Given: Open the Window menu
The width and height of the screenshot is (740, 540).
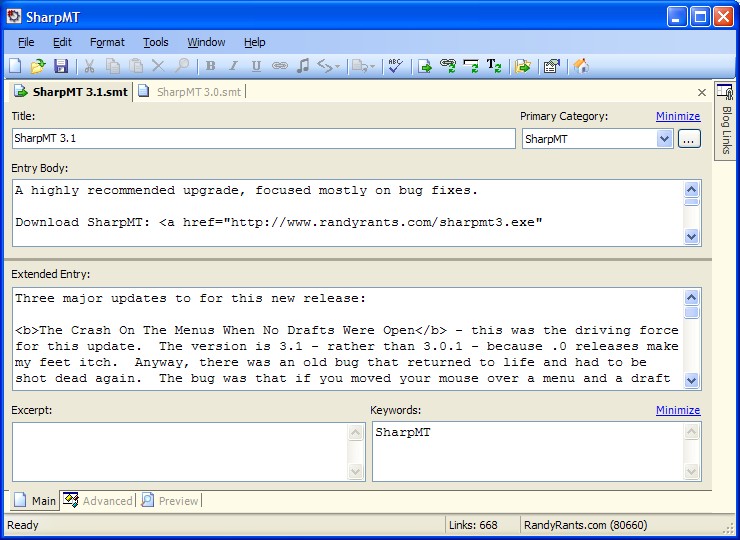Looking at the screenshot, I should pos(206,42).
